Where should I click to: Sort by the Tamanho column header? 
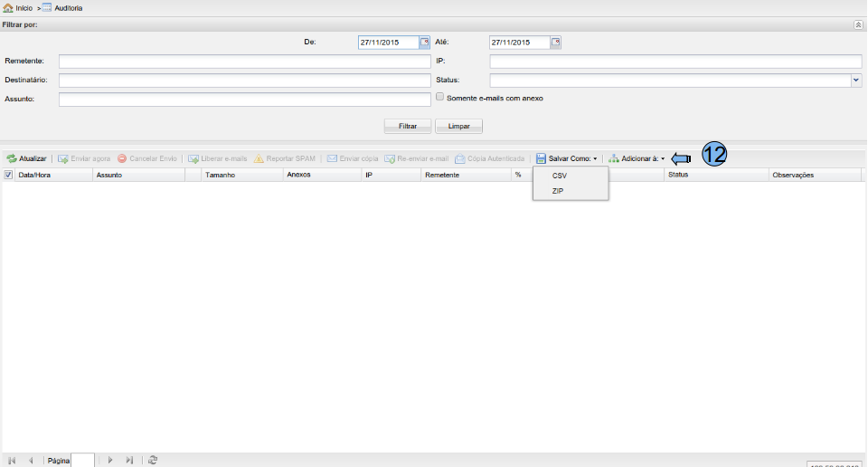pyautogui.click(x=221, y=175)
